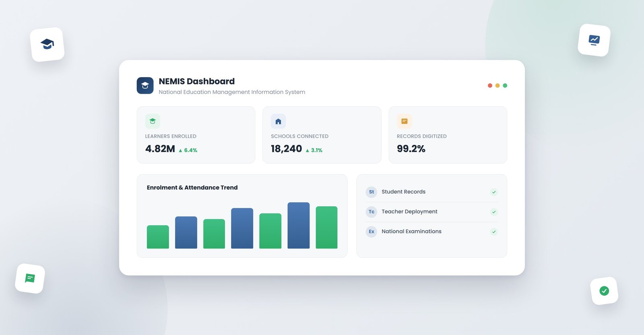Click the LEARNERS ENROLLED label
Viewport: 644px width, 335px height.
coord(171,136)
